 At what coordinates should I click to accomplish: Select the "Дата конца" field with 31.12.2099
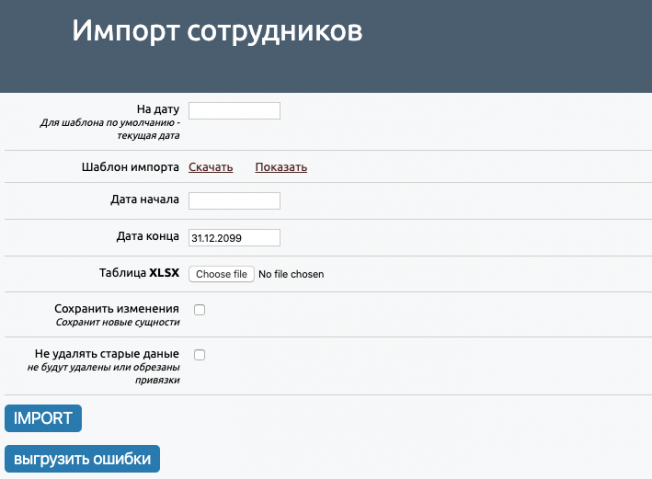pos(234,238)
